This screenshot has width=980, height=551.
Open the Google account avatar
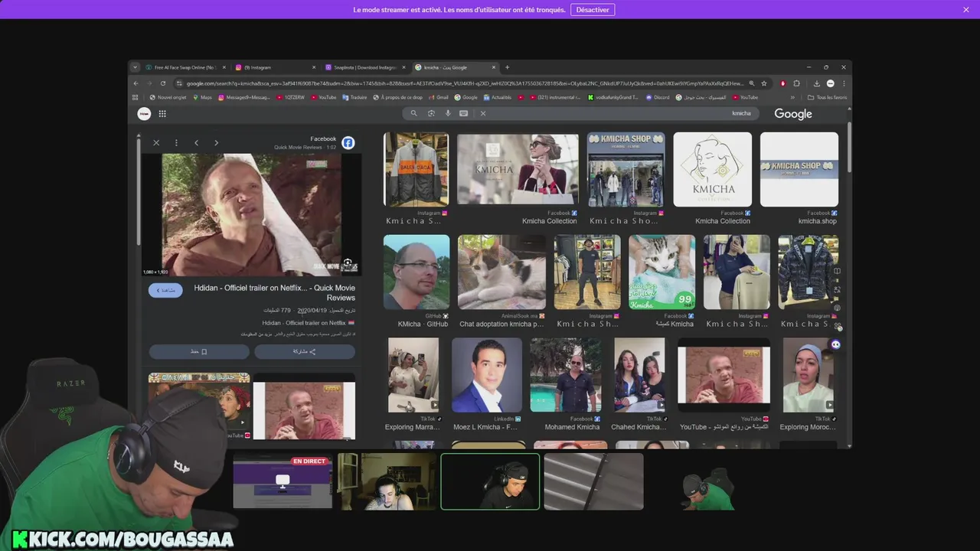pyautogui.click(x=144, y=113)
